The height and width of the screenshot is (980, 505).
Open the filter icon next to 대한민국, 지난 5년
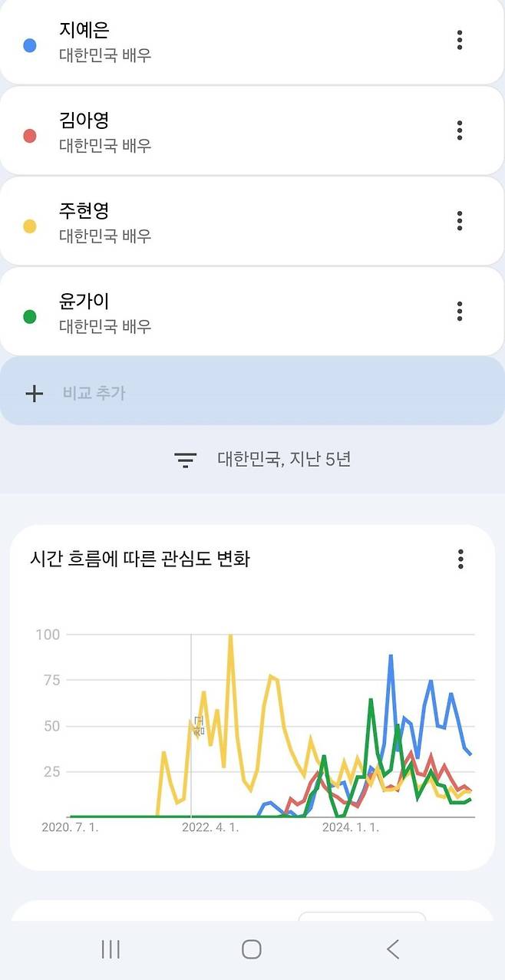point(184,458)
